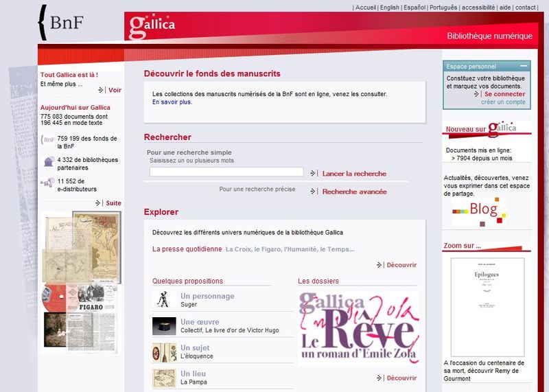Click the BnF logo
Viewport: 549px width, 392px height.
[x=61, y=23]
